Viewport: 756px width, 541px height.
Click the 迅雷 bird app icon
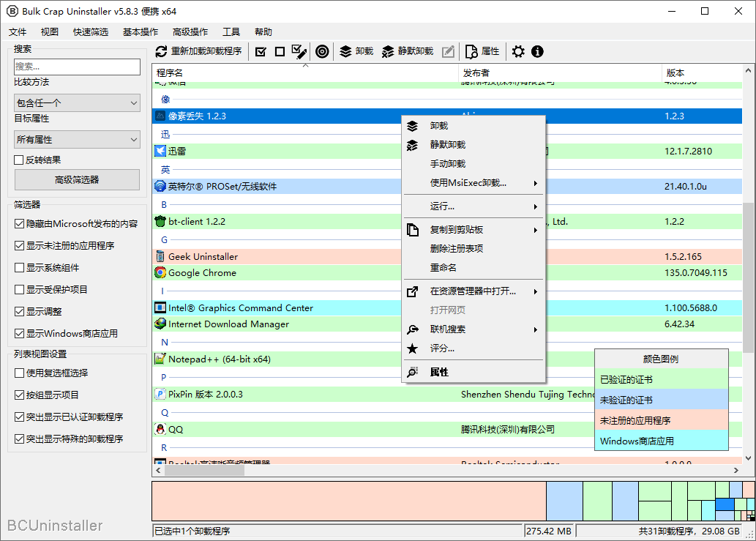[x=160, y=151]
